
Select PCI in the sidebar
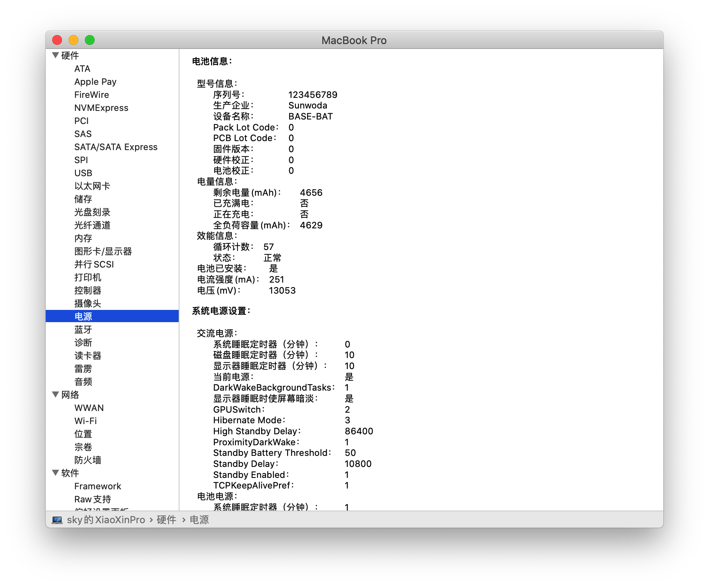tap(82, 121)
